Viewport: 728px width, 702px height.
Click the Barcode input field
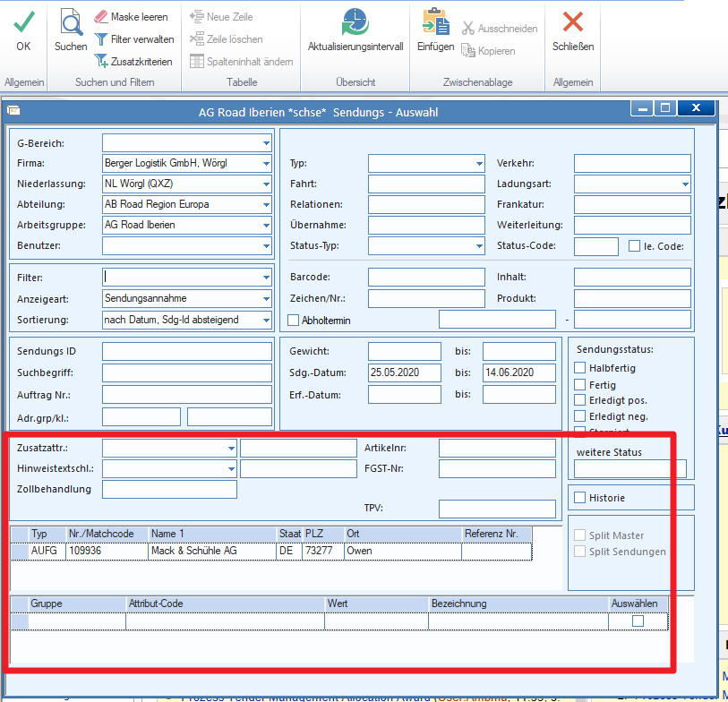(x=426, y=278)
